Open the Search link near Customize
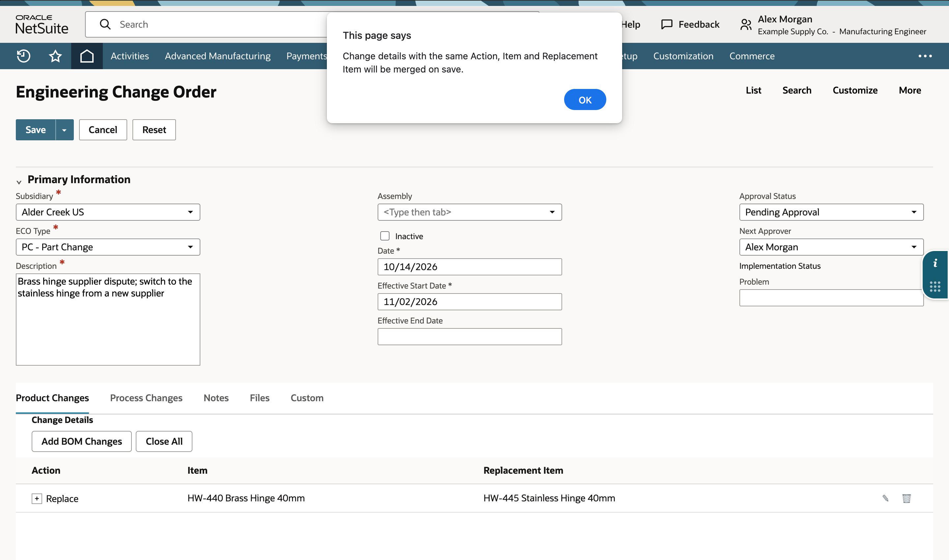This screenshot has height=560, width=949. 796,90
